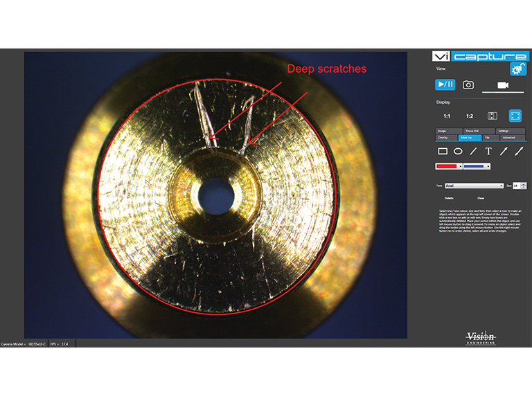Enable full screen fit display mode

tap(515, 116)
